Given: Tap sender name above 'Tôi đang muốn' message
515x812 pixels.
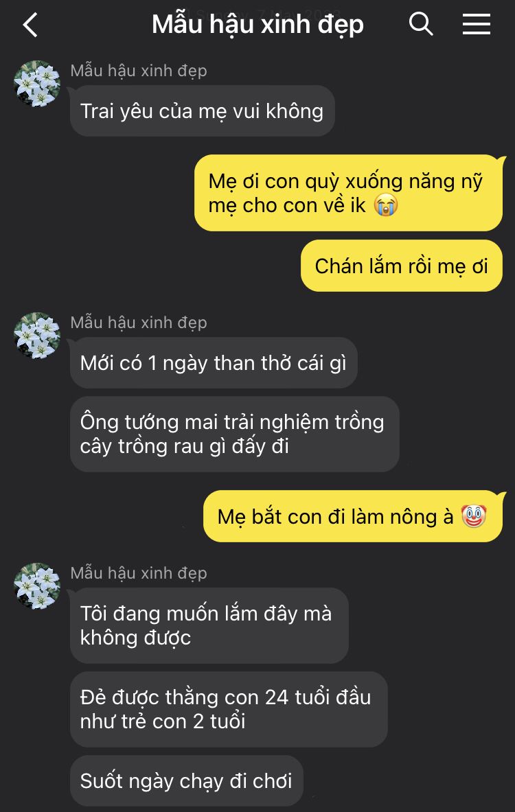Looking at the screenshot, I should click(x=139, y=572).
